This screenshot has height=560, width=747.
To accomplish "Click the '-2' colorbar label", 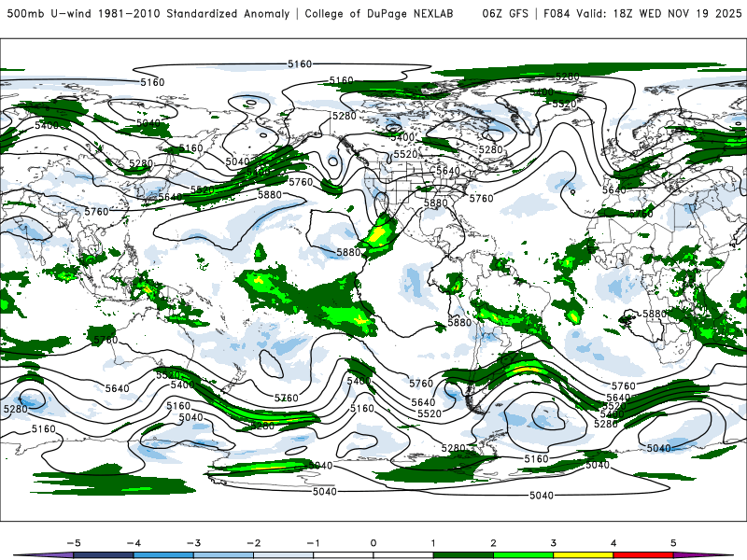I will [x=253, y=543].
